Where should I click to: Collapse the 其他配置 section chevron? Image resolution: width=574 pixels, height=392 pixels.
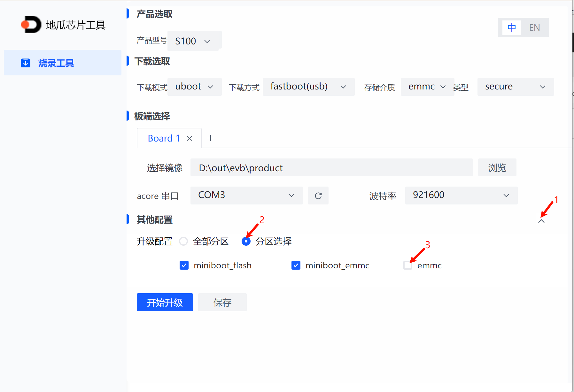[541, 221]
